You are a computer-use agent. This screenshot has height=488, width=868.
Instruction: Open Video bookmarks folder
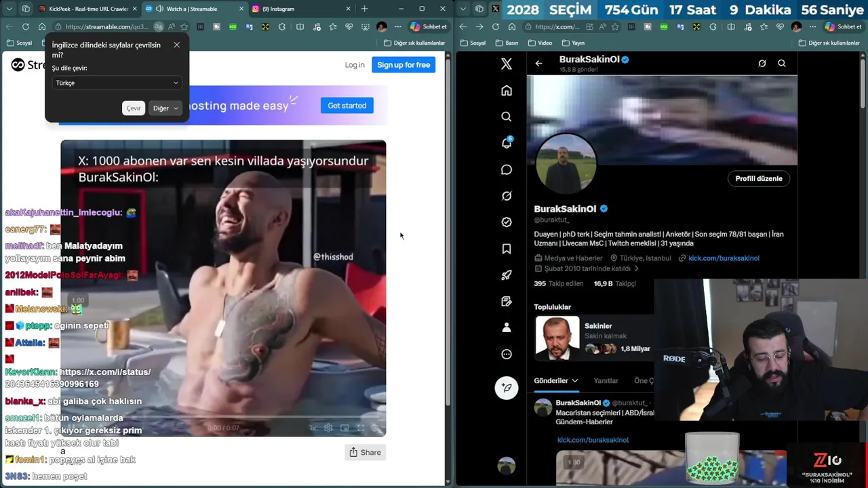[540, 43]
